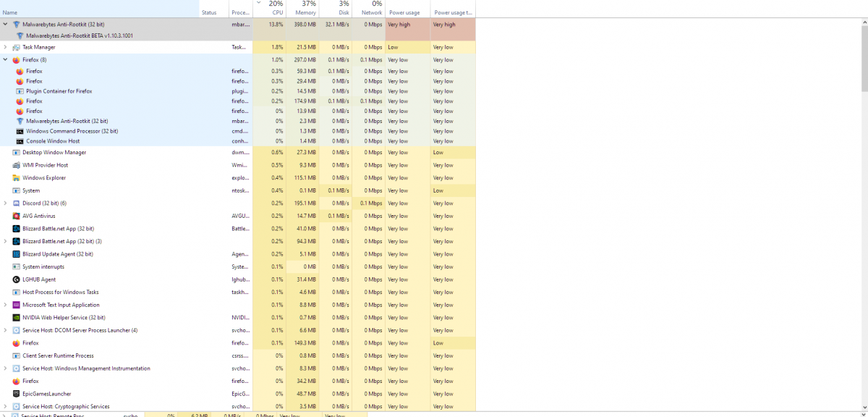The width and height of the screenshot is (868, 417).
Task: Click the System interrupts icon
Action: click(x=16, y=266)
